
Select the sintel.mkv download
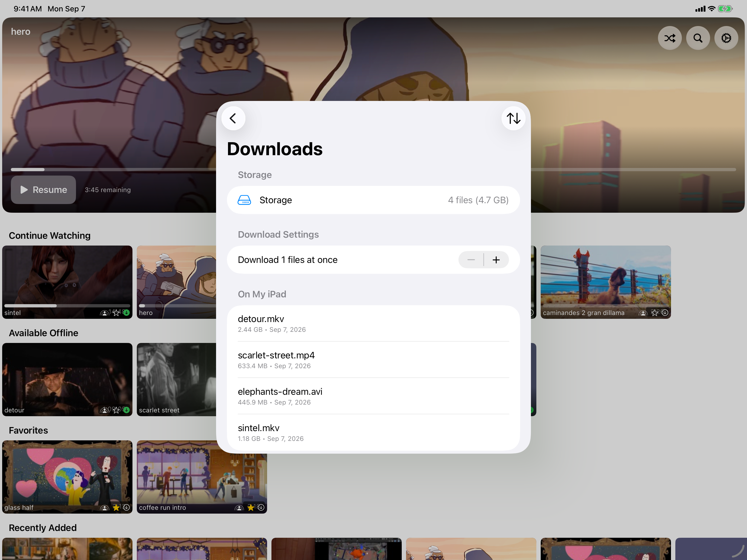coord(373,433)
